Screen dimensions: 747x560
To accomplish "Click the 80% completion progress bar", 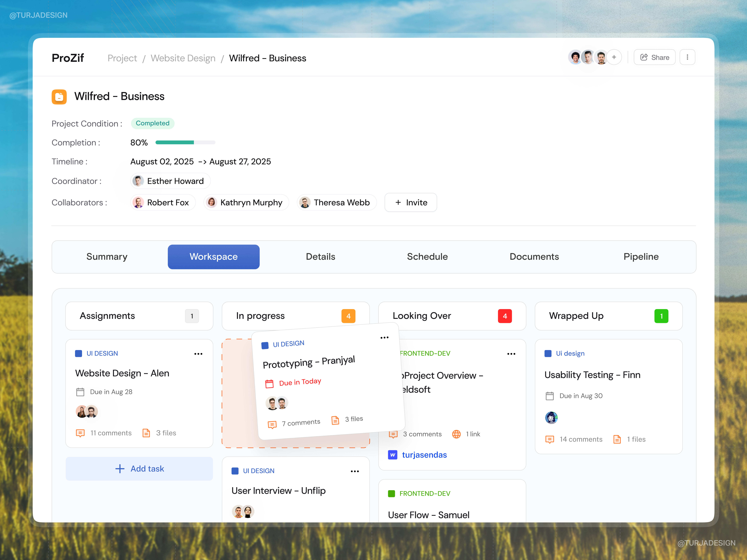I will point(185,142).
